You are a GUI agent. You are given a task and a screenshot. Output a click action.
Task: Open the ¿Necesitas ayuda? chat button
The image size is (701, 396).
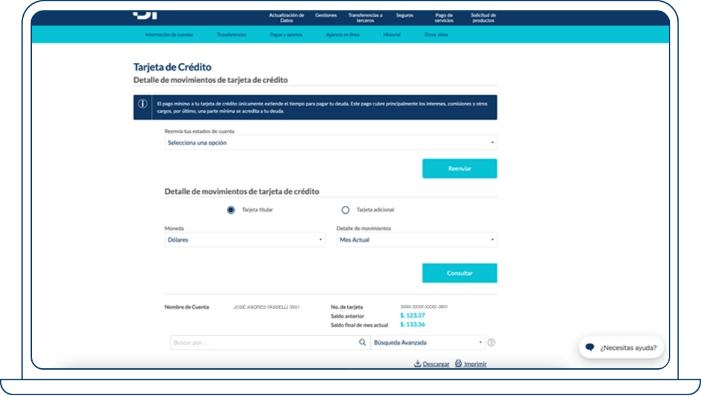[x=621, y=347]
